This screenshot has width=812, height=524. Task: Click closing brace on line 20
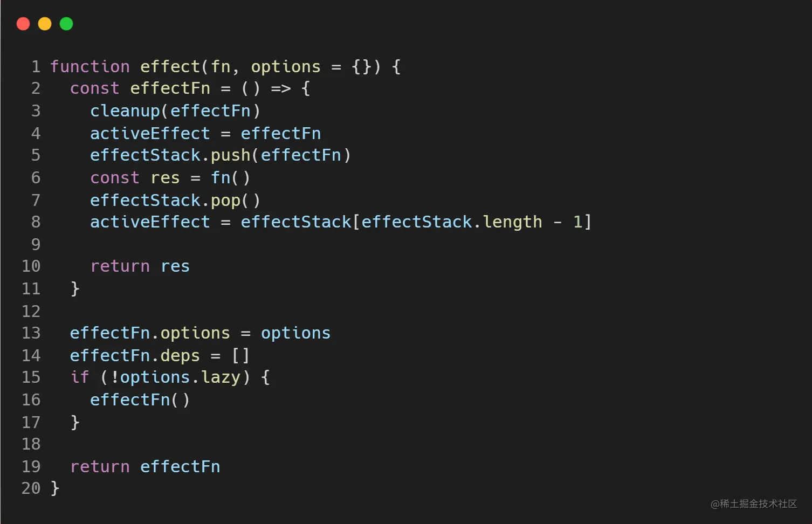[54, 488]
